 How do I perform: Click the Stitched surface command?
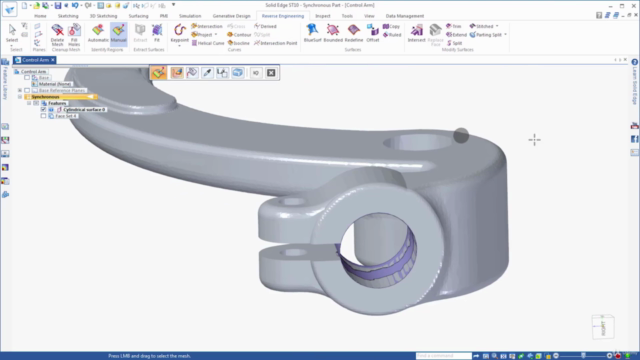[482, 26]
